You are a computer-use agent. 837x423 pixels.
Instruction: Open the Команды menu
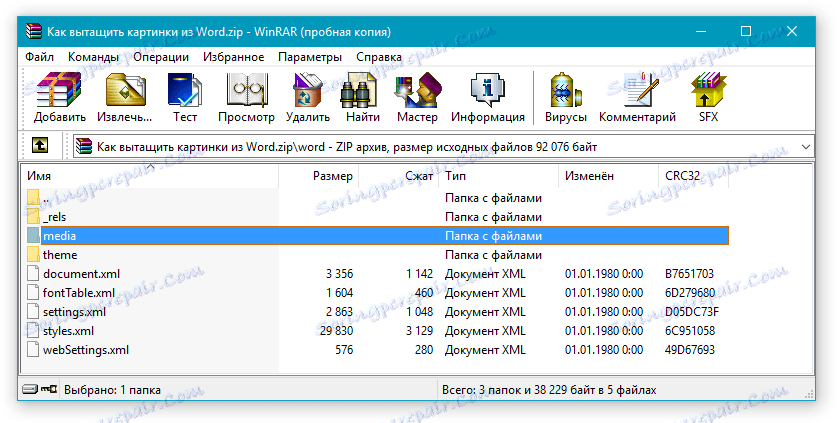coord(93,57)
